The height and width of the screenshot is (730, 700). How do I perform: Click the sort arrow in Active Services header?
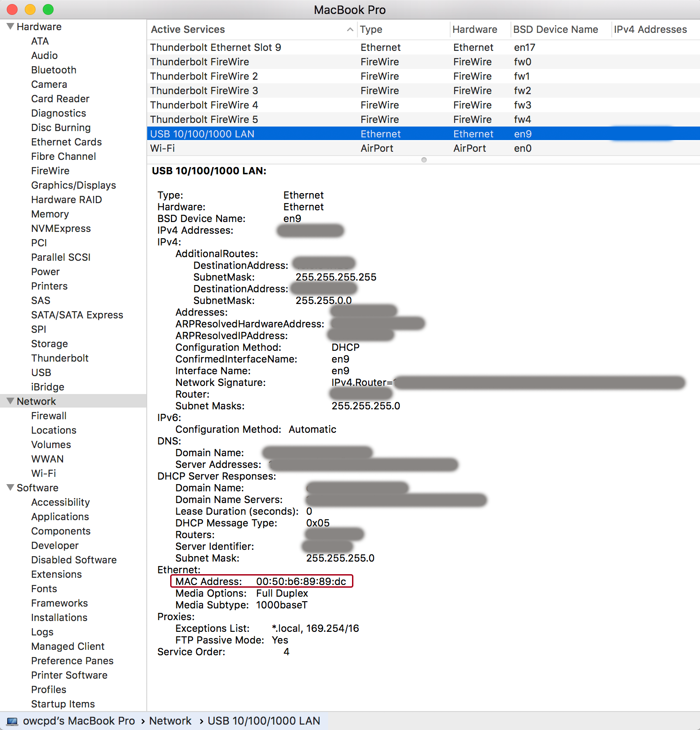pos(350,30)
